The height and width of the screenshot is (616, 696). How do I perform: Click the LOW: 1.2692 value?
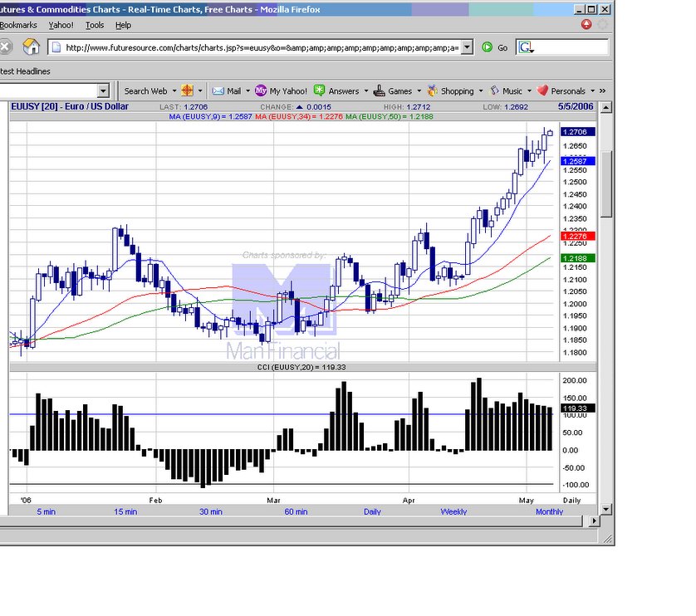tap(506, 107)
